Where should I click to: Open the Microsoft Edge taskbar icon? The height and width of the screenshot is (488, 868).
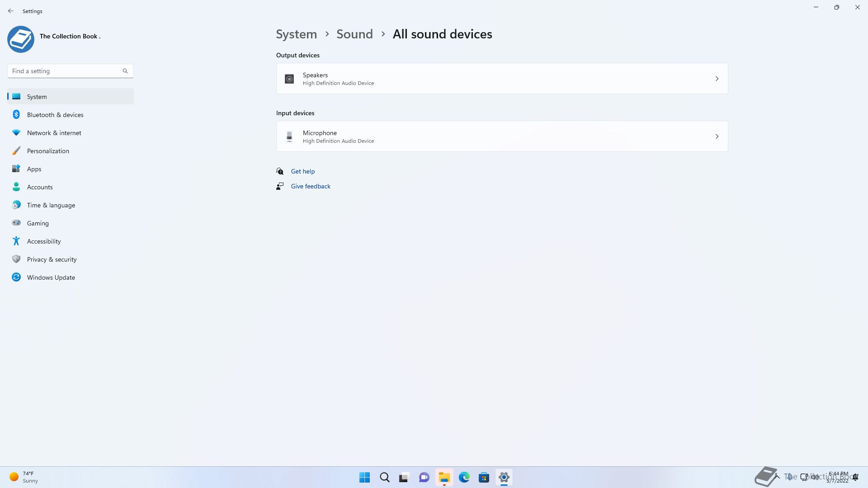464,477
